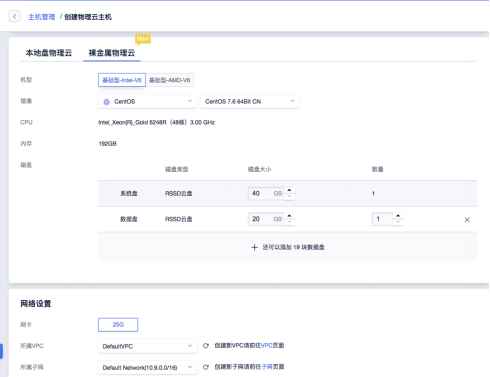Switch to the 裸金属物理云 tab
Image resolution: width=490 pixels, height=378 pixels.
pos(112,53)
